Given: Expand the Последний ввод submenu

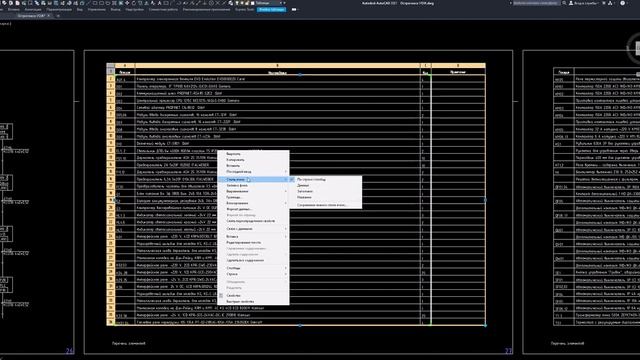Looking at the screenshot, I should pos(253,171).
